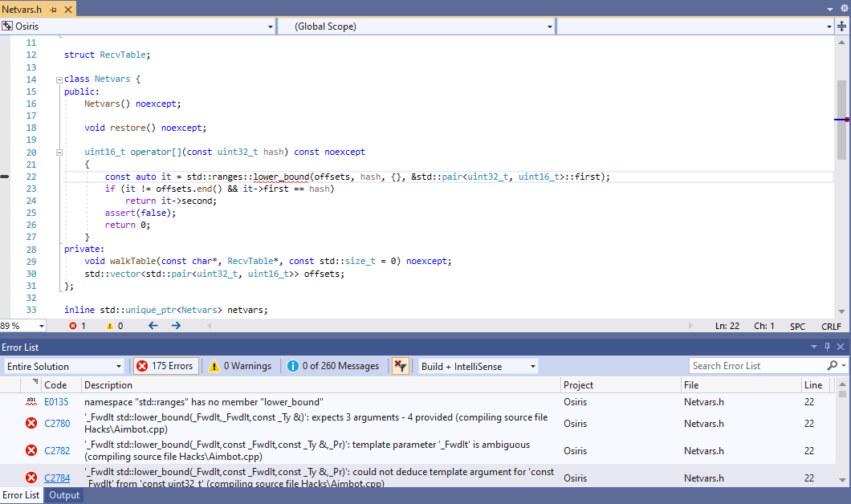Follow the C2784 error code link
Screen dimensions: 851x504
tap(57, 478)
